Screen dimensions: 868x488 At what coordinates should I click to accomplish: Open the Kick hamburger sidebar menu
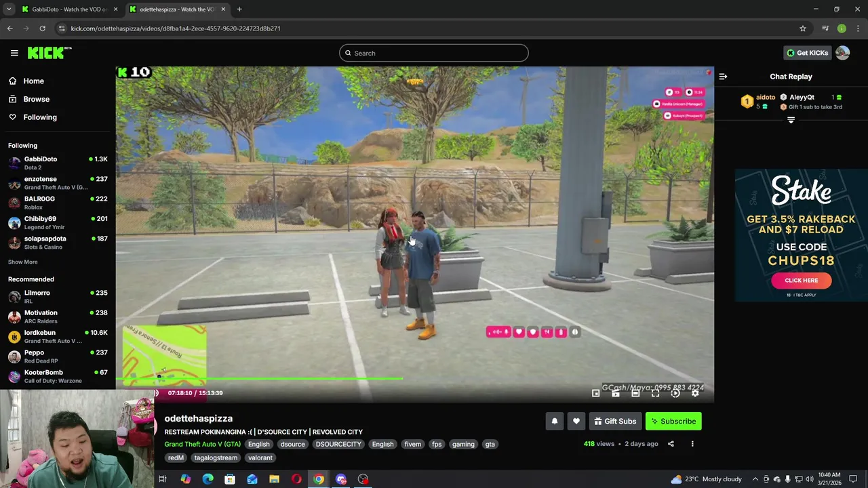(14, 53)
